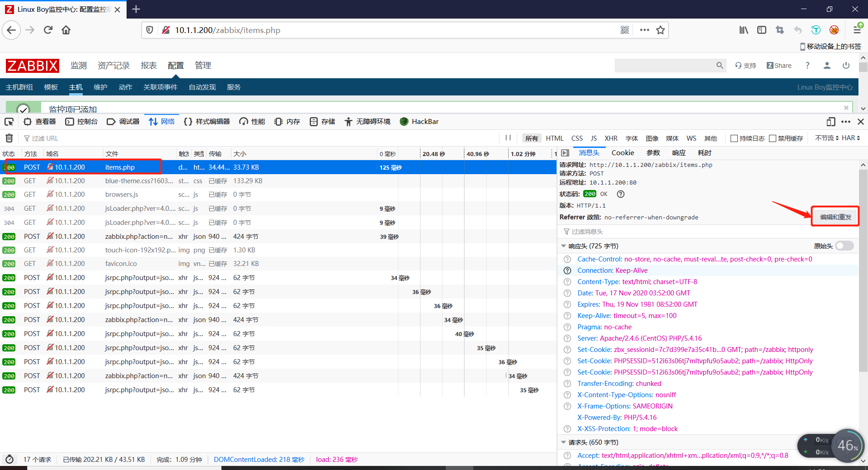Screen dimensions: 868x470
Task: Select the favicon.ico request row
Action: point(278,264)
